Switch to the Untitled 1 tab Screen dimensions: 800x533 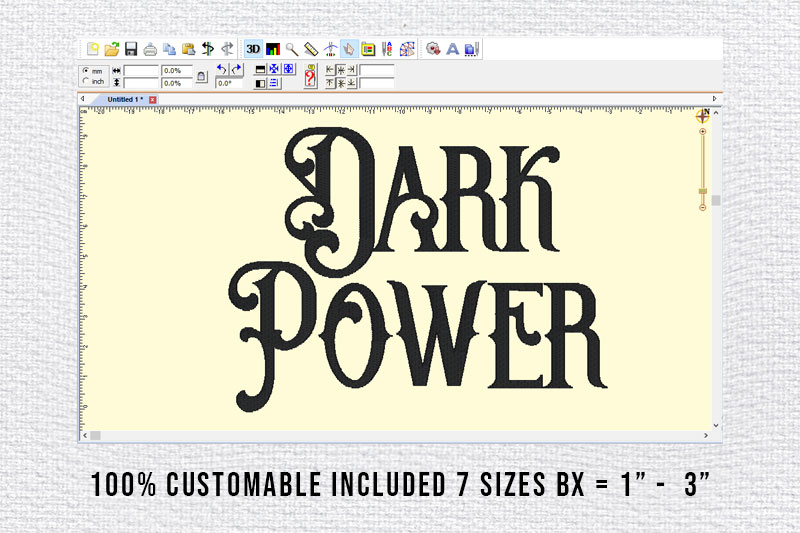(x=125, y=99)
